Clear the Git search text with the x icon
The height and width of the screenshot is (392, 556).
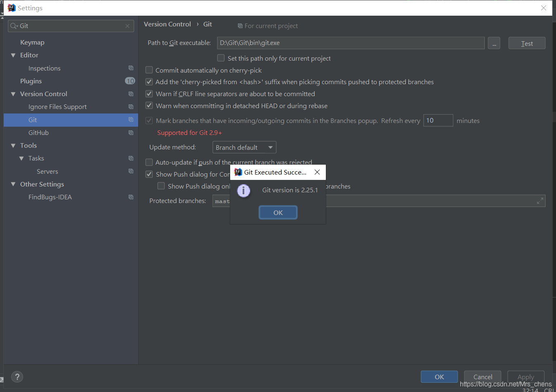coord(127,26)
